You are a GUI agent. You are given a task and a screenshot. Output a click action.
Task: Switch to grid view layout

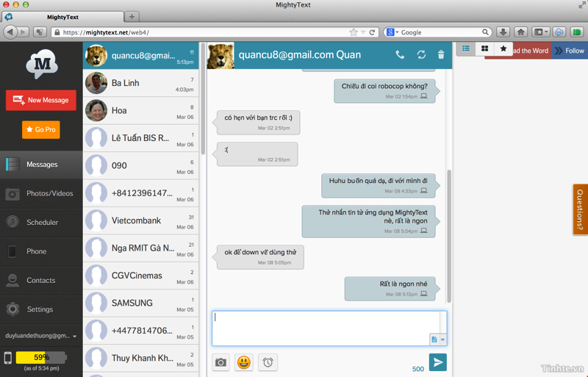484,49
